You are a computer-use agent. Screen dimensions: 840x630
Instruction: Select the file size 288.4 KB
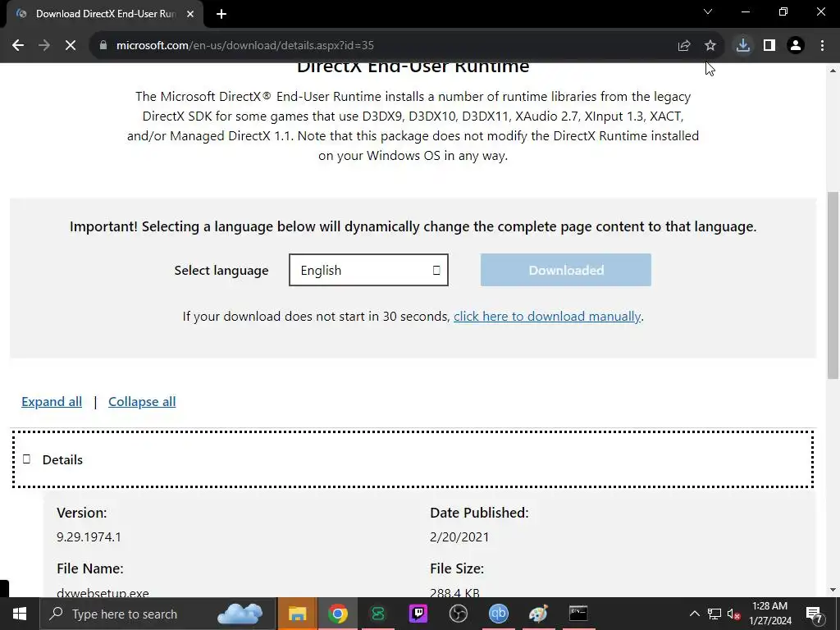pyautogui.click(x=454, y=592)
